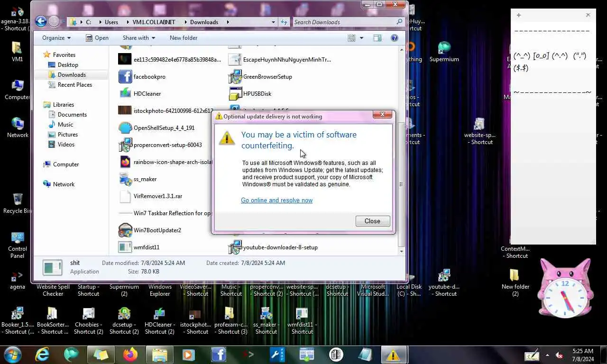Select the OpenShellSetup_4_4_191 file
This screenshot has height=364, width=607.
(156, 128)
